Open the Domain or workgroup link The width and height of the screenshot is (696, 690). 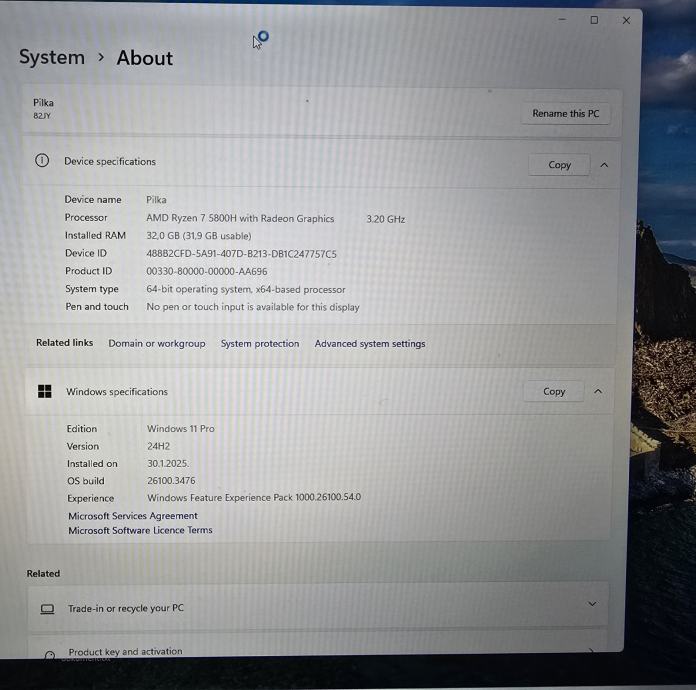click(157, 343)
